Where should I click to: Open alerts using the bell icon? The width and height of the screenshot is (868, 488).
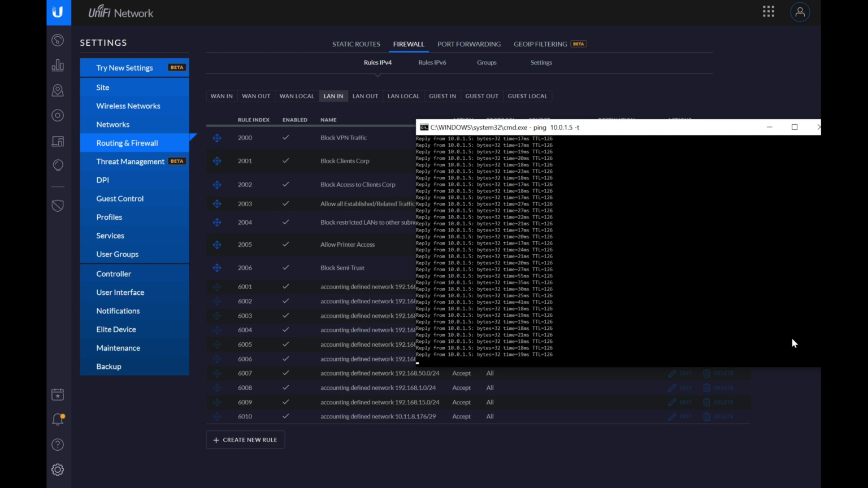58,419
